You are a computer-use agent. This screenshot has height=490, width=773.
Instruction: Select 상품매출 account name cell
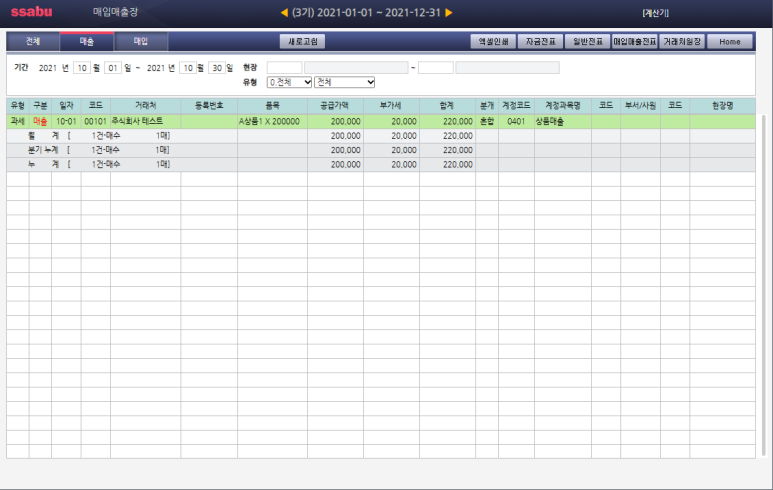563,121
